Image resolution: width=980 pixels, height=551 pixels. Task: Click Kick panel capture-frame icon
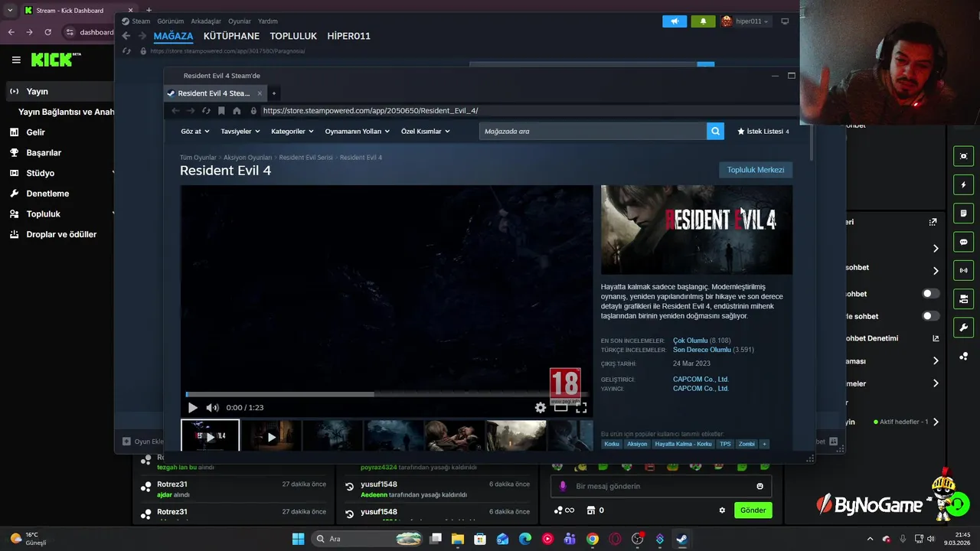pos(963,156)
